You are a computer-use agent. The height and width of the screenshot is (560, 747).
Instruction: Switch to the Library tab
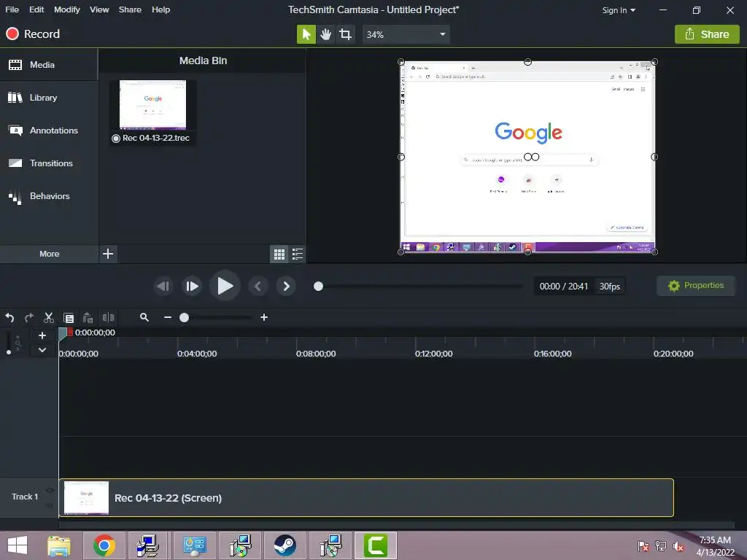pos(49,98)
